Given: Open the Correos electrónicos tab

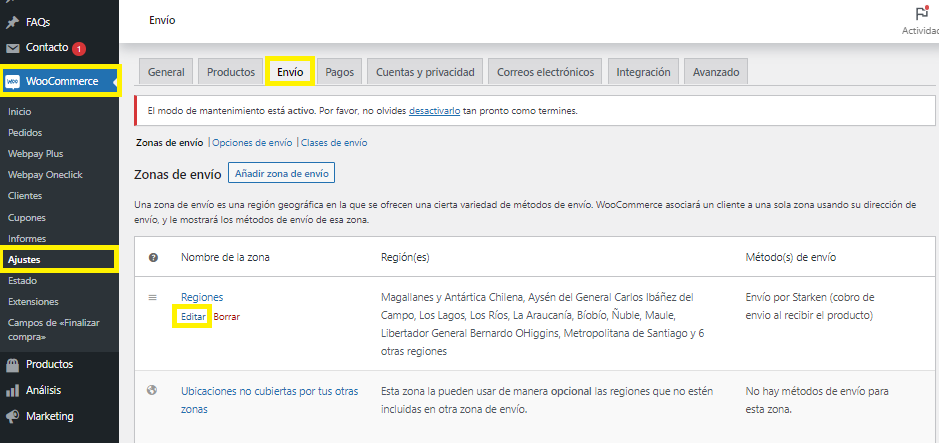Looking at the screenshot, I should pos(546,72).
